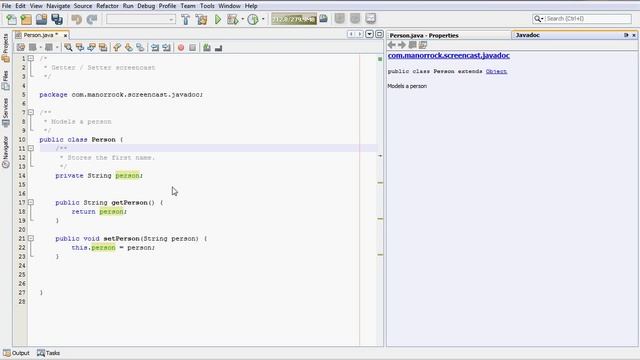Image resolution: width=640 pixels, height=360 pixels.
Task: Toggle Highlight Search icon in editor toolbar
Action: tap(103, 47)
